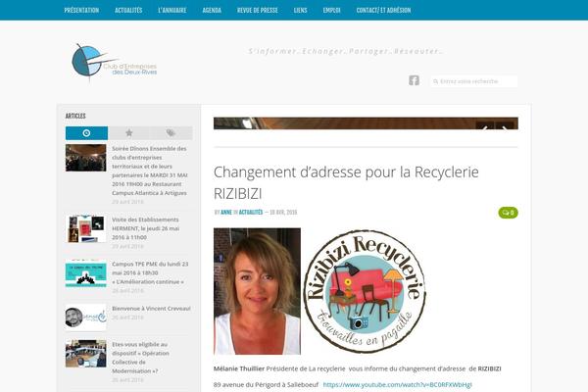588x392 pixels.
Task: Click the Vincent Creveaul thumbnail
Action: tap(86, 318)
